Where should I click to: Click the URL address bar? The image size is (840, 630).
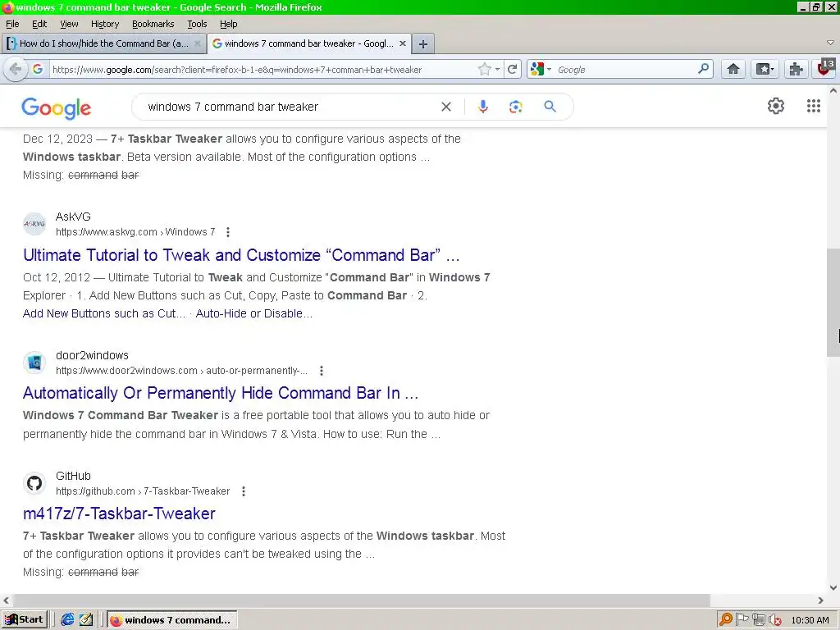262,69
